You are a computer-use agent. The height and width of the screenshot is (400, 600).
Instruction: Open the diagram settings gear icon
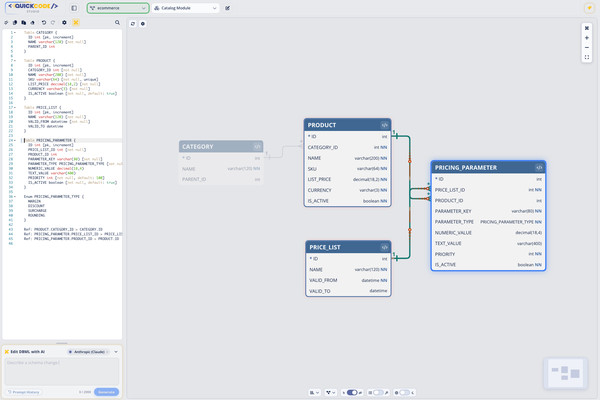pyautogui.click(x=143, y=24)
